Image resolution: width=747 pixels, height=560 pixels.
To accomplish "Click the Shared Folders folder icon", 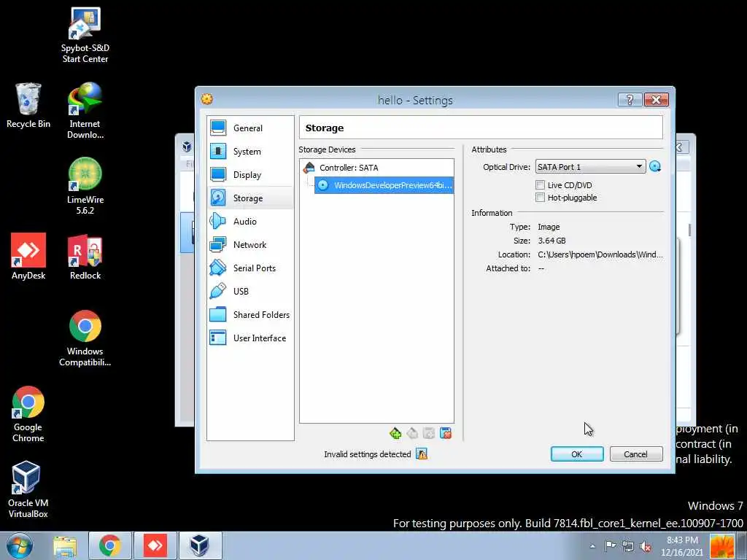I will click(x=218, y=314).
